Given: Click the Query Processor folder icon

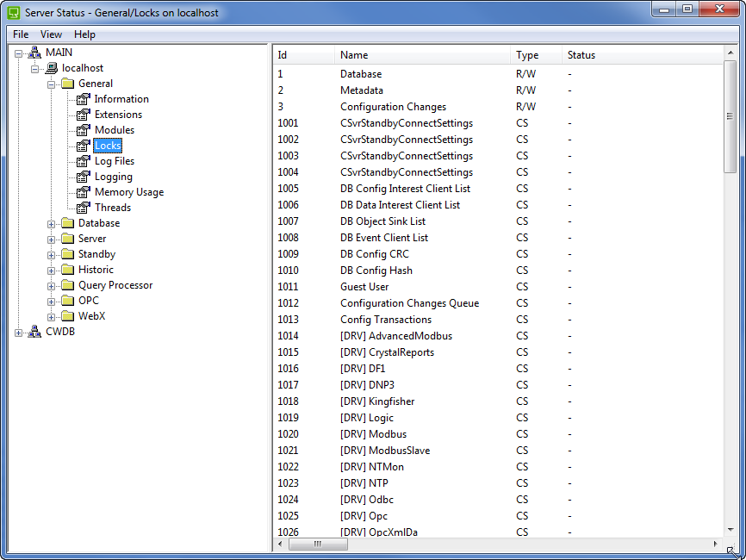Looking at the screenshot, I should [x=68, y=285].
